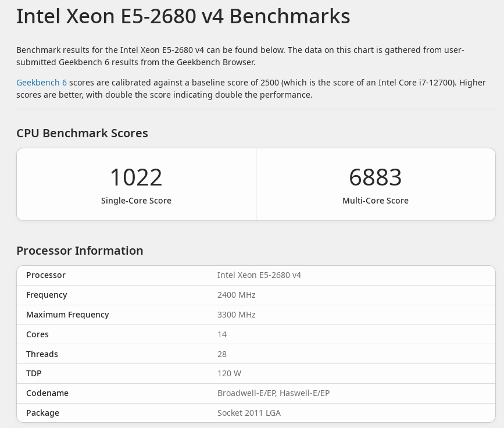Click the Cores row label

(x=37, y=334)
